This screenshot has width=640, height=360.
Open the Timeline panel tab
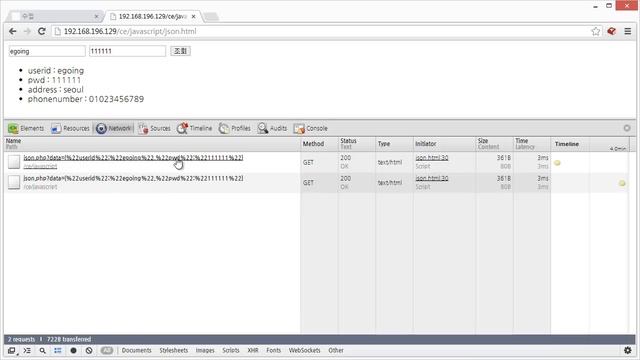coord(194,129)
